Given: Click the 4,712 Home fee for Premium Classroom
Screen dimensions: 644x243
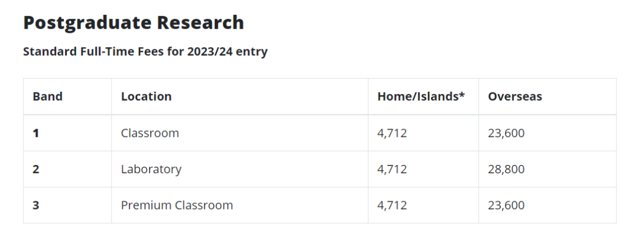Looking at the screenshot, I should pos(392,205).
